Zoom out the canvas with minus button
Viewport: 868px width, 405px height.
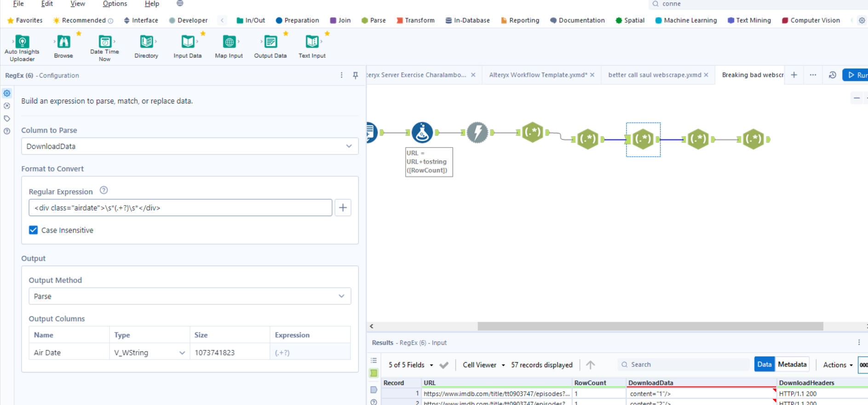tap(857, 98)
